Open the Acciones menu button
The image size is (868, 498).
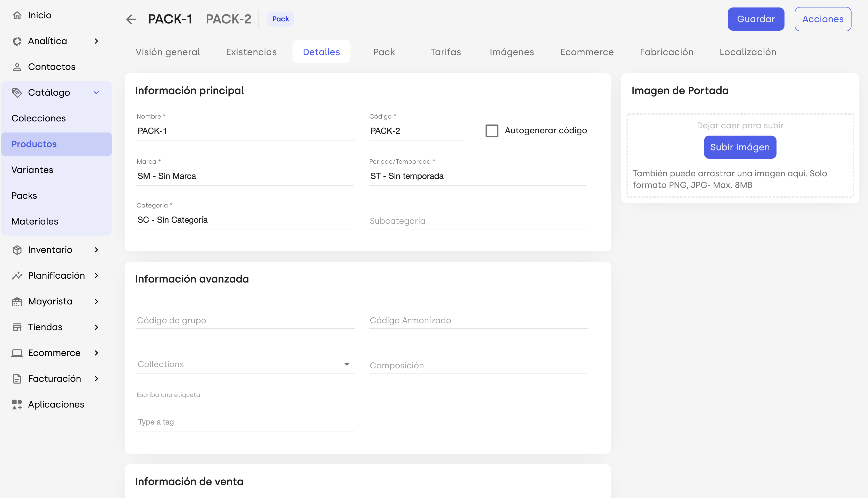[823, 19]
